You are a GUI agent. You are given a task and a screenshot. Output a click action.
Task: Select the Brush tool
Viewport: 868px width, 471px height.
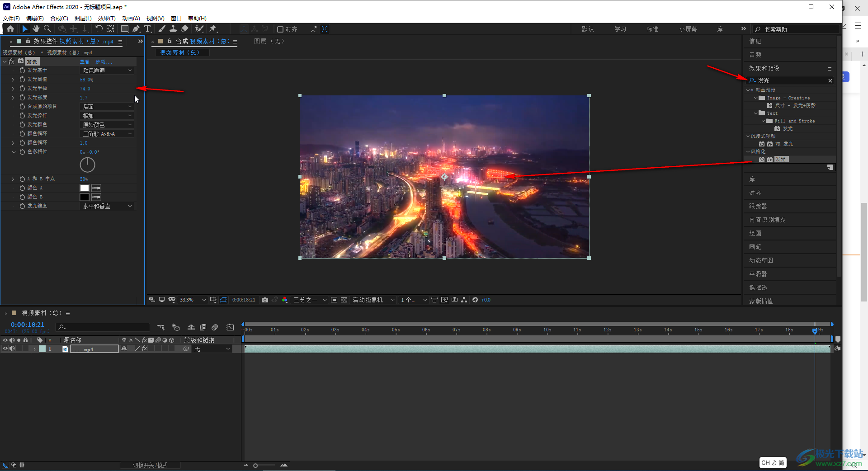[162, 29]
